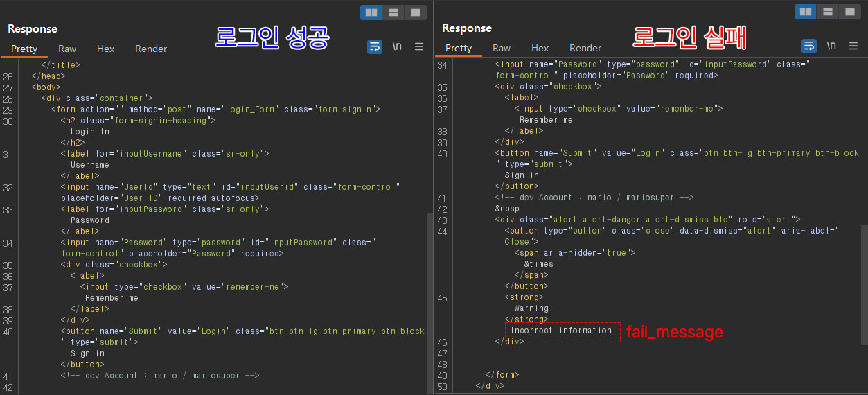
Task: Click the "Warning!" text in right panel
Action: pyautogui.click(x=533, y=308)
